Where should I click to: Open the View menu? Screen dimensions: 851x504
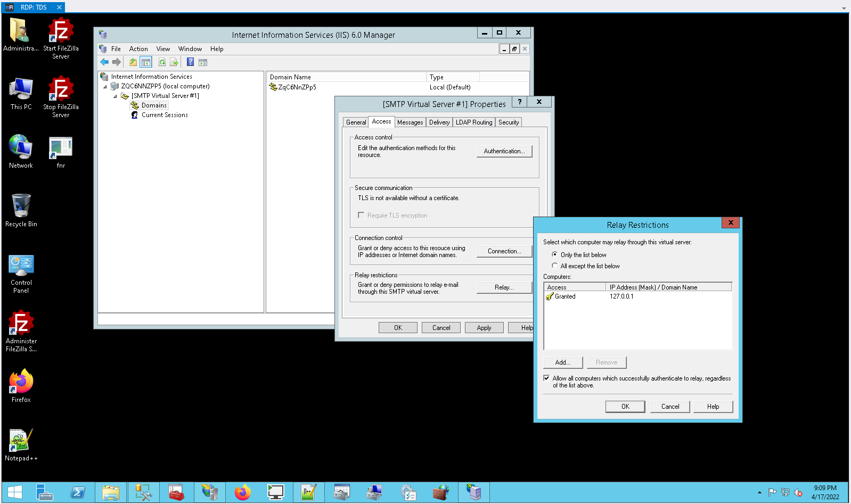pos(163,49)
